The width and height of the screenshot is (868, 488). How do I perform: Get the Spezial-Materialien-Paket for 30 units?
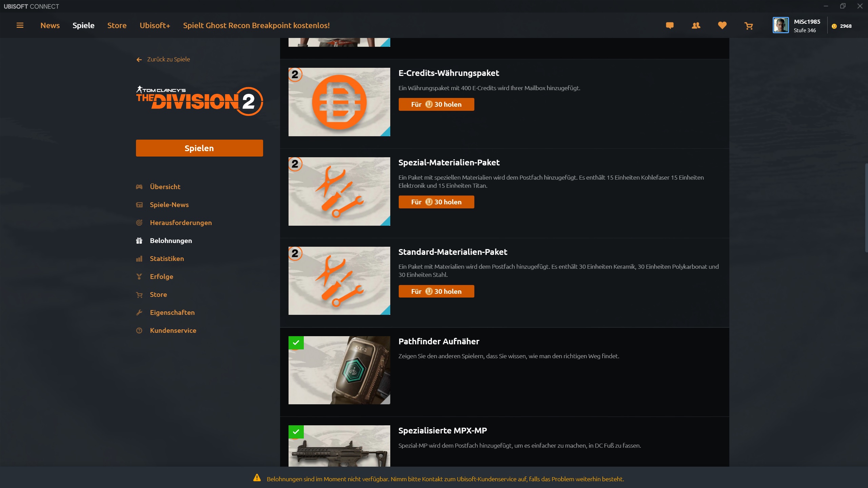click(436, 202)
